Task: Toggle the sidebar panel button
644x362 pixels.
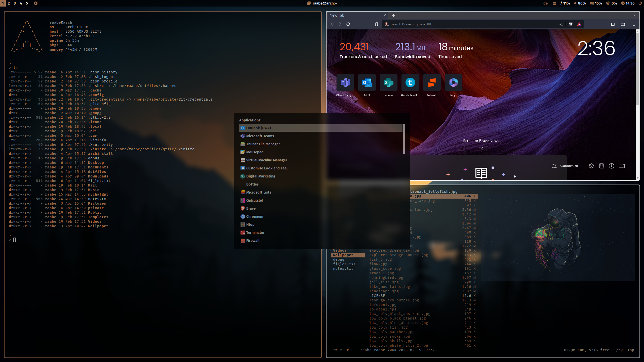Action: click(x=613, y=24)
